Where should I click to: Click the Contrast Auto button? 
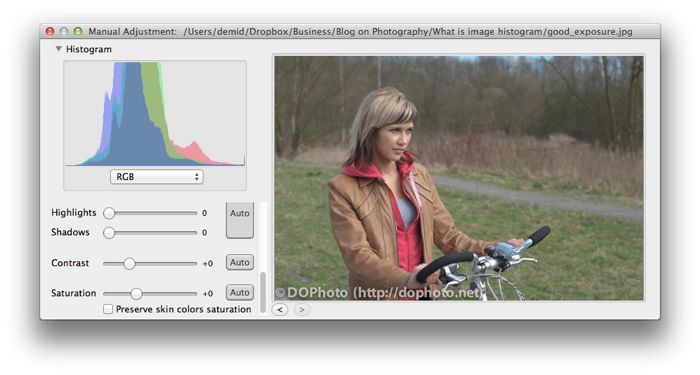coord(240,262)
